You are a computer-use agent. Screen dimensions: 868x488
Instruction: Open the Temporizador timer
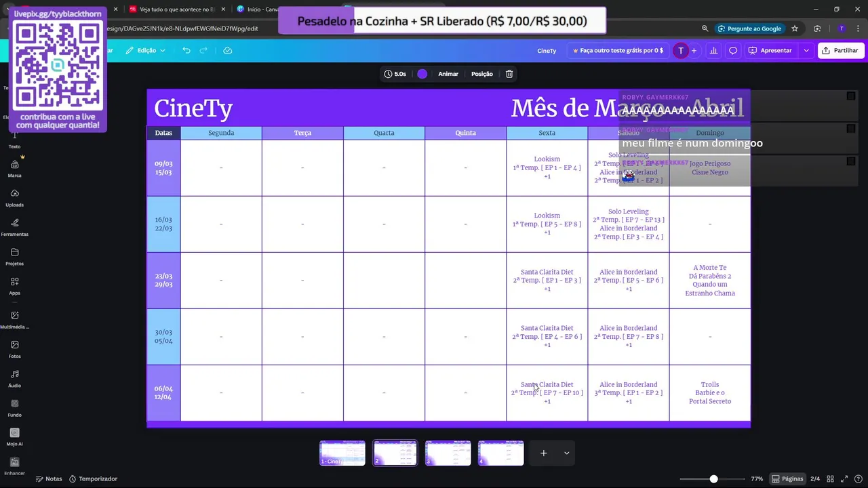point(93,479)
